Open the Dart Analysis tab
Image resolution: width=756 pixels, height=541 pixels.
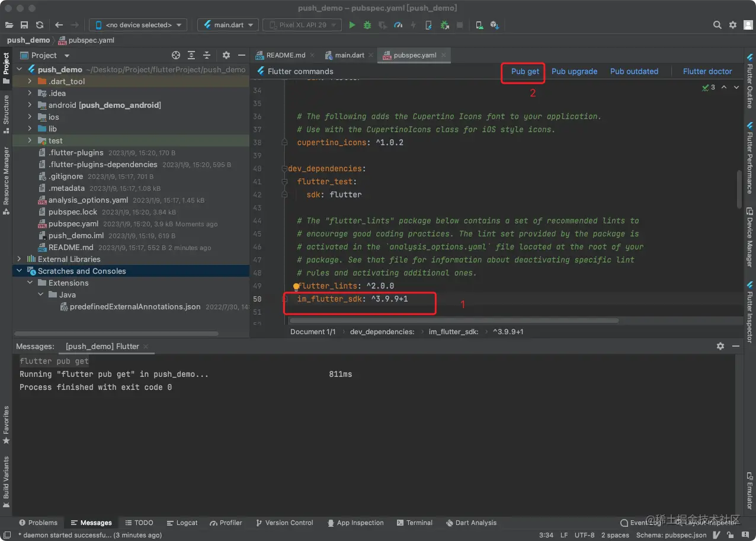point(471,523)
